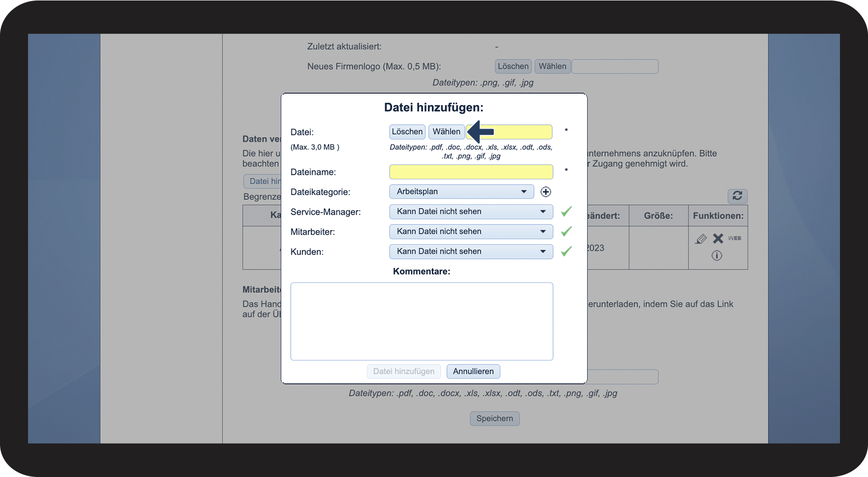868x477 pixels.
Task: Click the plus icon next to Dateikategorie
Action: 545,192
